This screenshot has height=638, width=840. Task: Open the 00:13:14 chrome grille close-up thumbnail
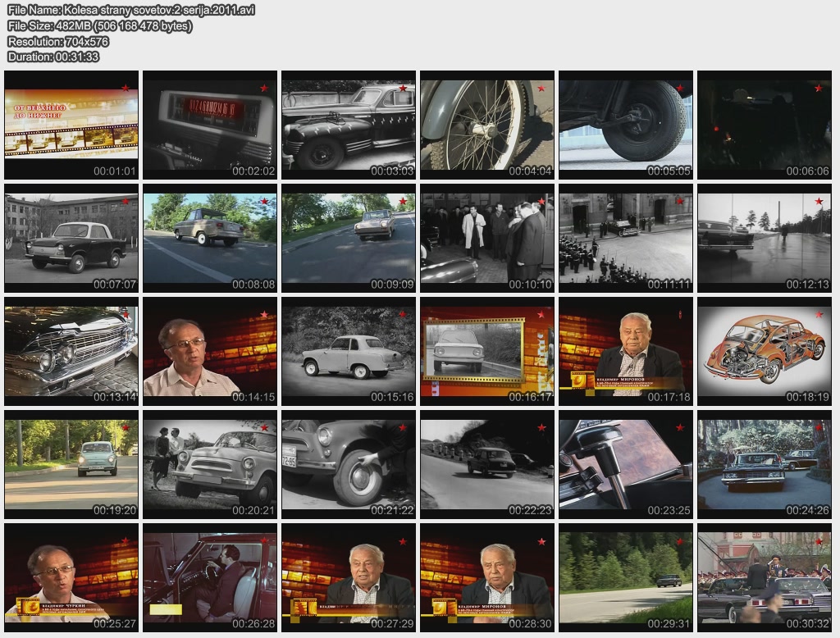coord(71,351)
